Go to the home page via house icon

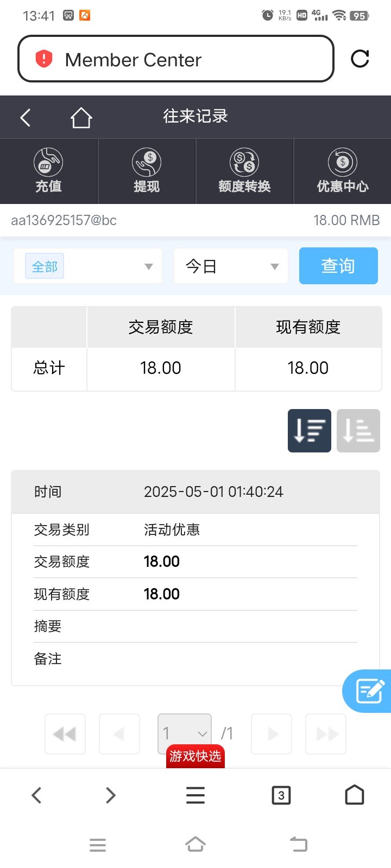coord(81,117)
